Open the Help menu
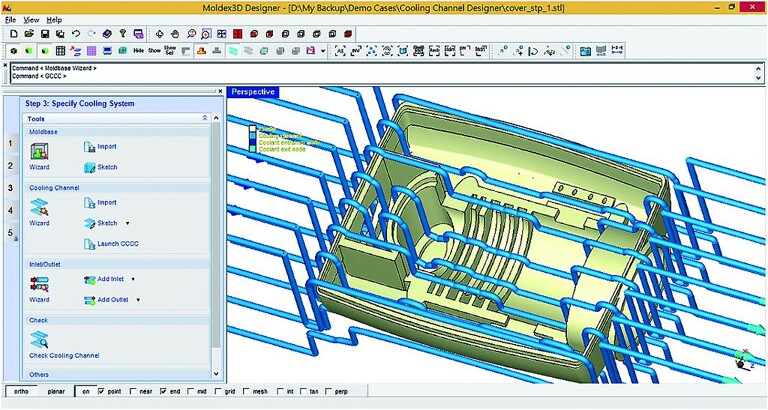Screen dimensions: 768x410 (54, 20)
